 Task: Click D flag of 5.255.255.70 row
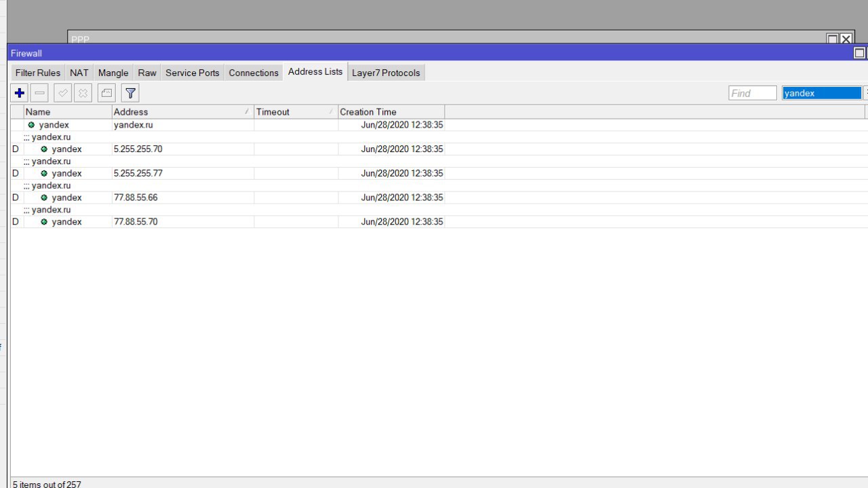16,149
